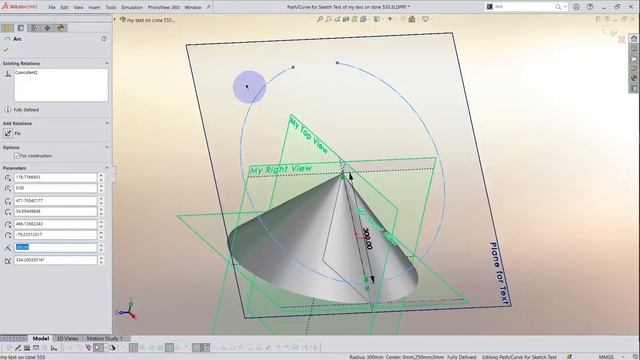The width and height of the screenshot is (640, 360).
Task: Click the arc angle field 334.20
Action: coord(56,260)
